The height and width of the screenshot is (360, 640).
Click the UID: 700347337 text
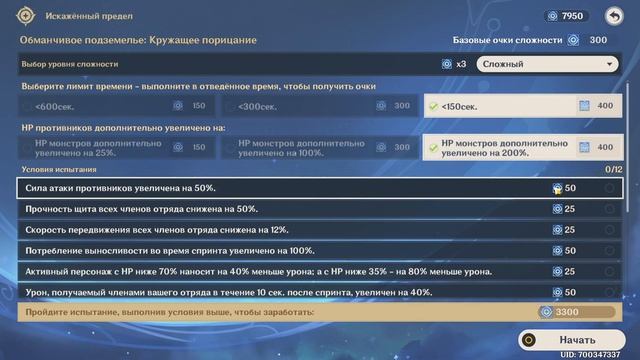point(590,355)
